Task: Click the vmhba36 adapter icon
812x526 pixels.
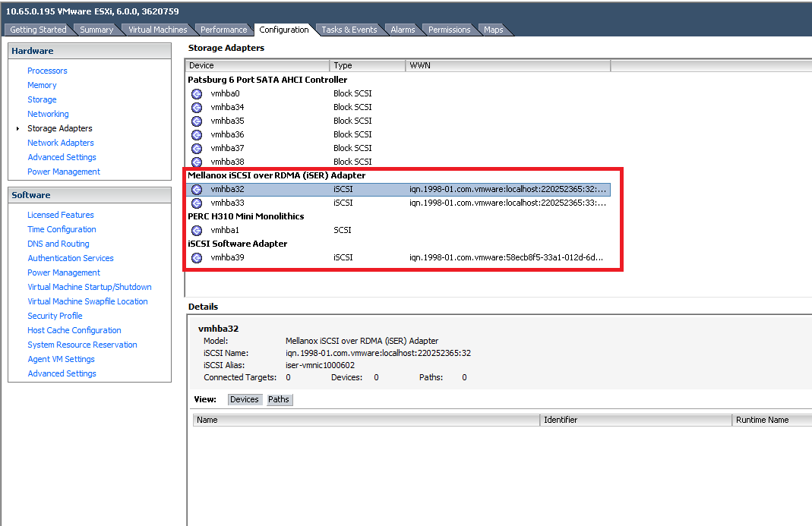Action: 197,134
